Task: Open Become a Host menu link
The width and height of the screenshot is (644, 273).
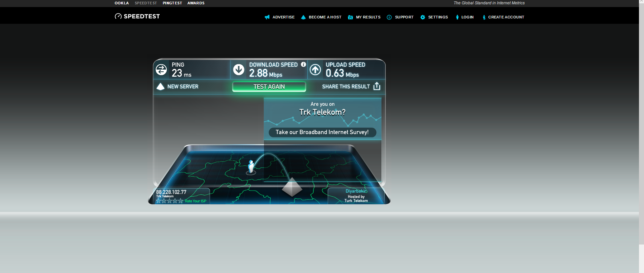Action: [x=325, y=17]
